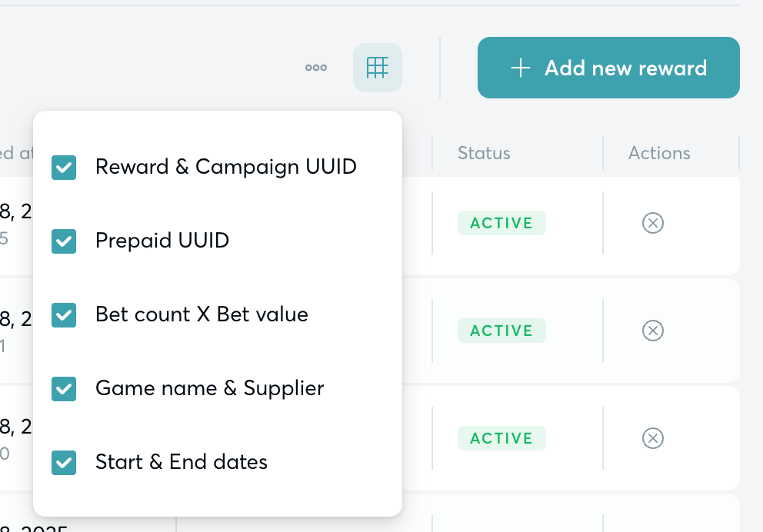Open the three-dots more options icon
Screen dimensions: 763x532
316,68
